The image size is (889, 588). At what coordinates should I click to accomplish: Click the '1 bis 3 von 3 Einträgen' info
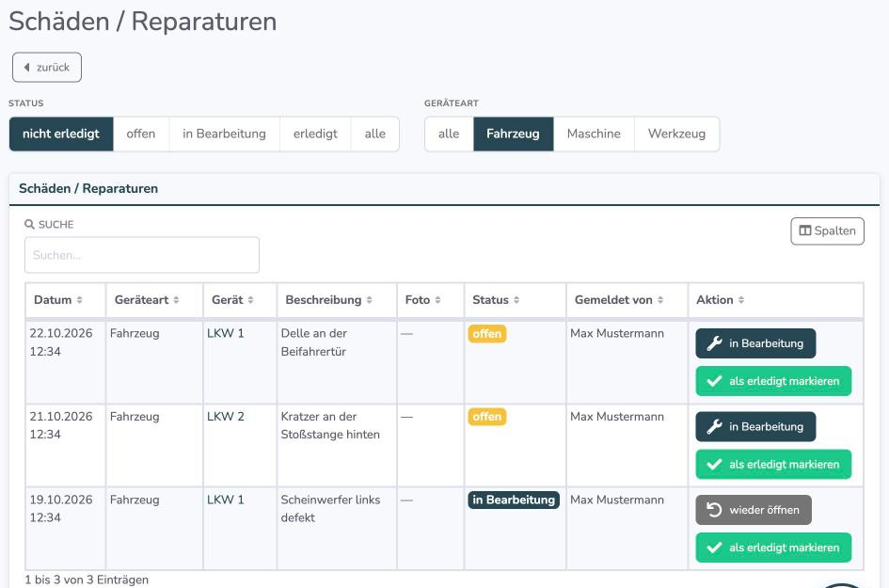point(87,580)
